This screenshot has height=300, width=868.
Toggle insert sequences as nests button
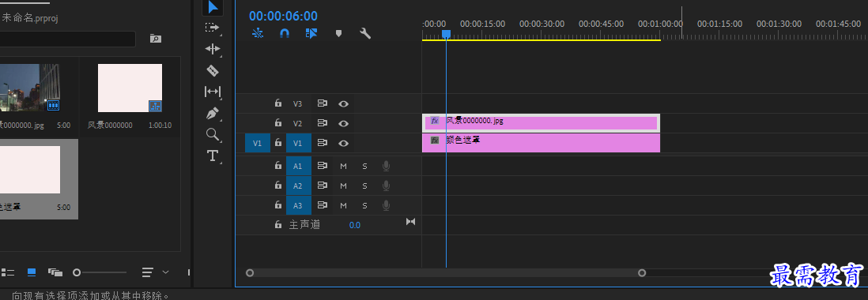(258, 33)
